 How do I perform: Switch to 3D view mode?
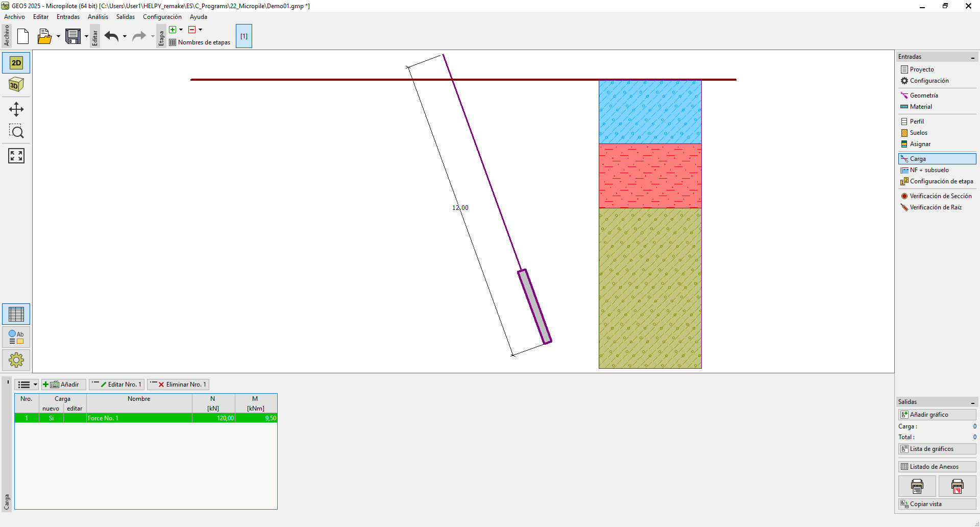click(16, 85)
